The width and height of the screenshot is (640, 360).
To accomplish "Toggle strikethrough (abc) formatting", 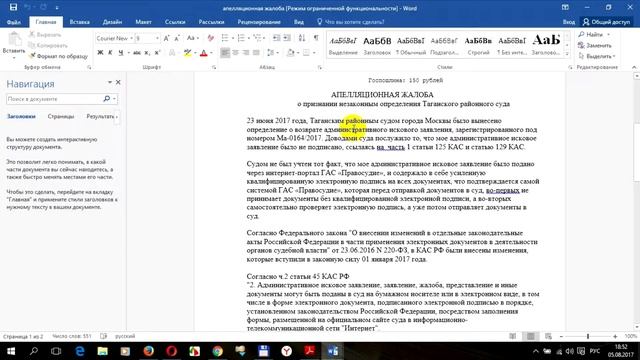I will (137, 53).
